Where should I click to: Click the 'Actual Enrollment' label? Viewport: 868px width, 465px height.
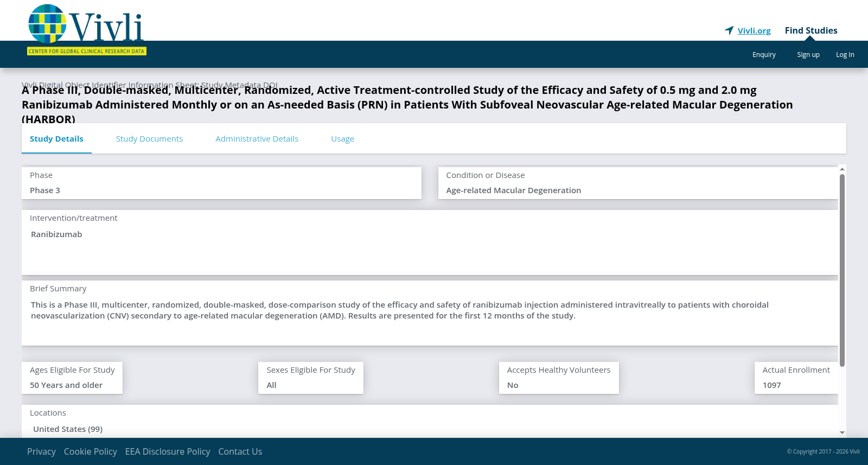(796, 370)
